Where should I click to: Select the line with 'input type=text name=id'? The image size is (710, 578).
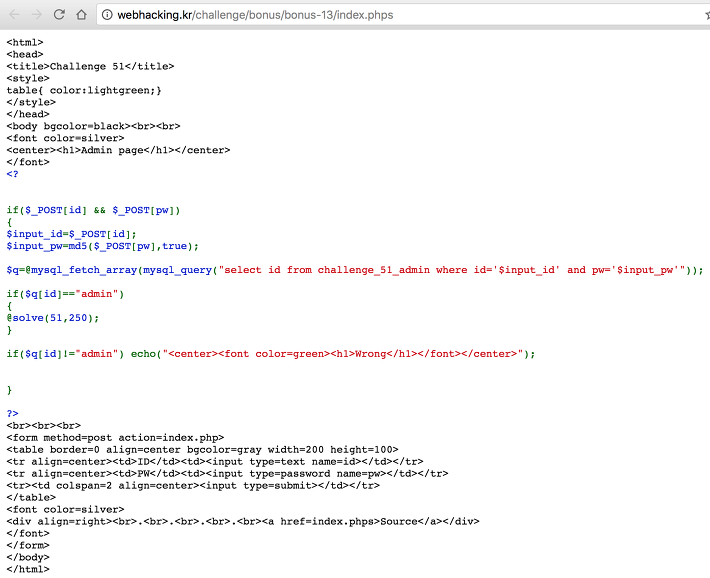[x=215, y=462]
